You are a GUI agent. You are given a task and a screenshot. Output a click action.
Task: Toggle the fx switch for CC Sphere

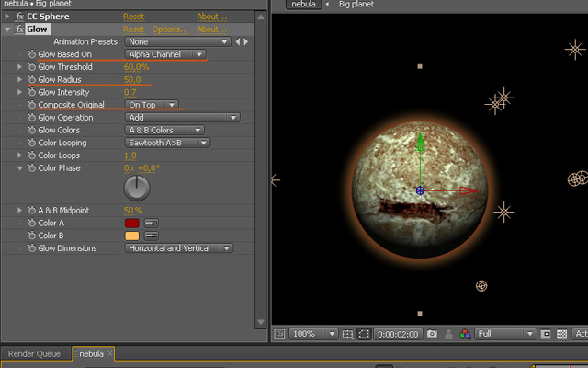click(19, 17)
